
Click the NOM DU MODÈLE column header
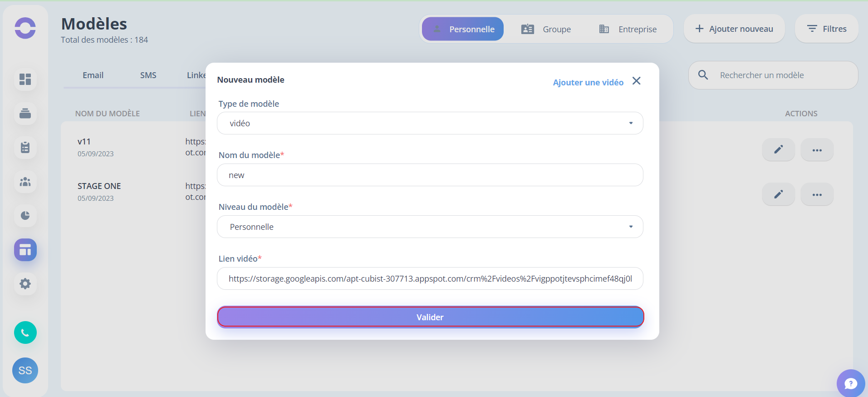[x=108, y=114]
